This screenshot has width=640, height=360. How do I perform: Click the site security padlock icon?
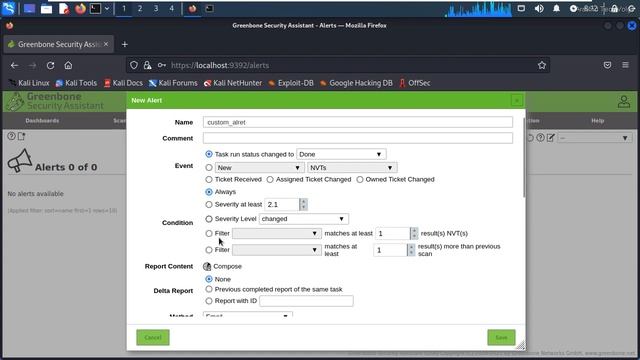click(x=147, y=65)
